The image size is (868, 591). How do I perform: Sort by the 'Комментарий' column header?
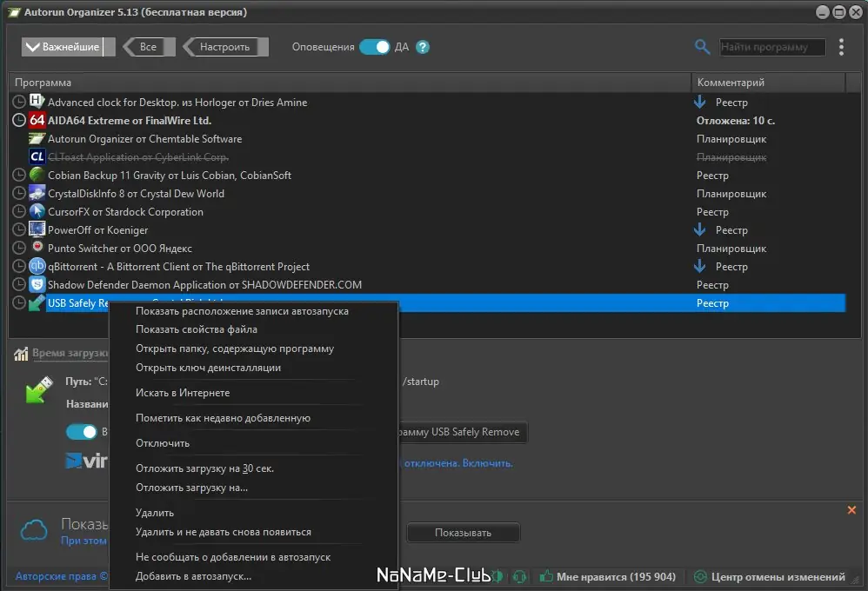pyautogui.click(x=768, y=83)
